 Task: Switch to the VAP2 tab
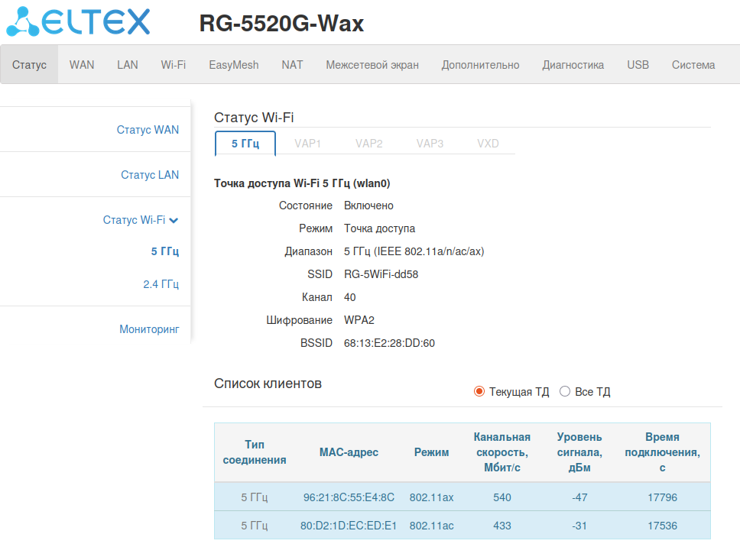pyautogui.click(x=369, y=144)
